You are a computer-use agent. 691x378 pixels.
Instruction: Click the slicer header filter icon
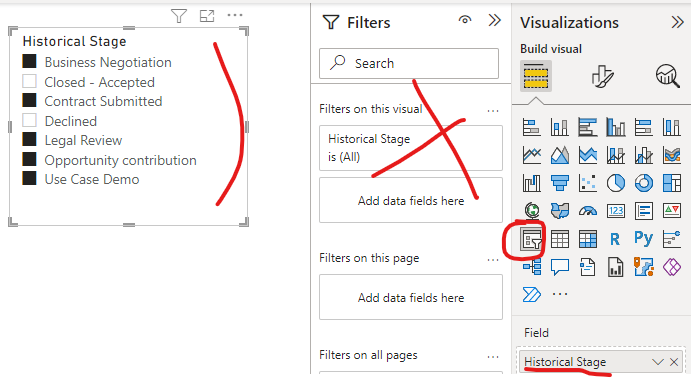pyautogui.click(x=179, y=16)
